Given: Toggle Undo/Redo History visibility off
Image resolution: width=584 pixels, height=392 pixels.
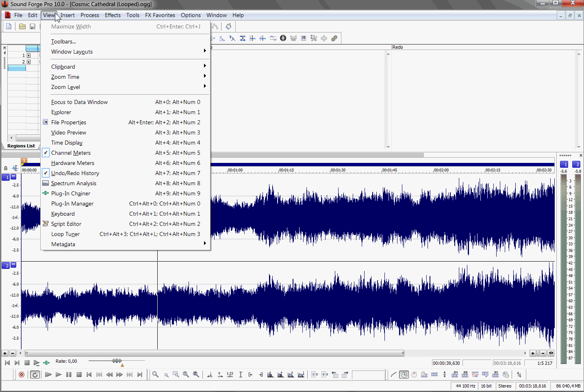Looking at the screenshot, I should [75, 173].
